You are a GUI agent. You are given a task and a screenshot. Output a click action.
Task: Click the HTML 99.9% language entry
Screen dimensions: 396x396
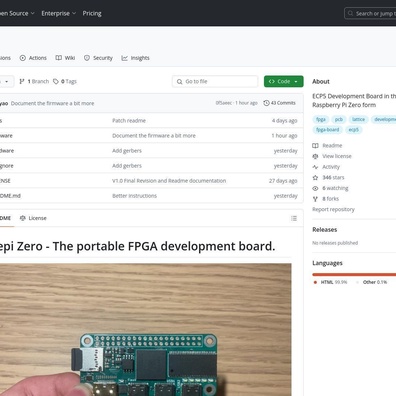[x=330, y=282]
